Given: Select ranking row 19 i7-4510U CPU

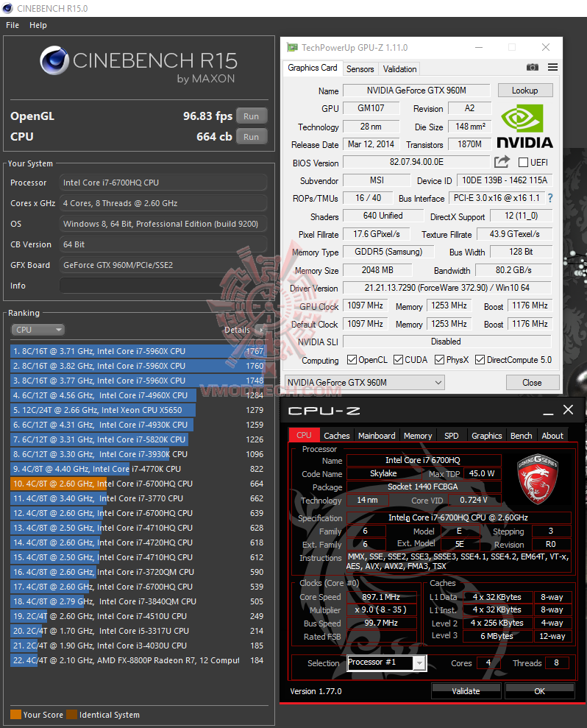Looking at the screenshot, I should click(138, 617).
